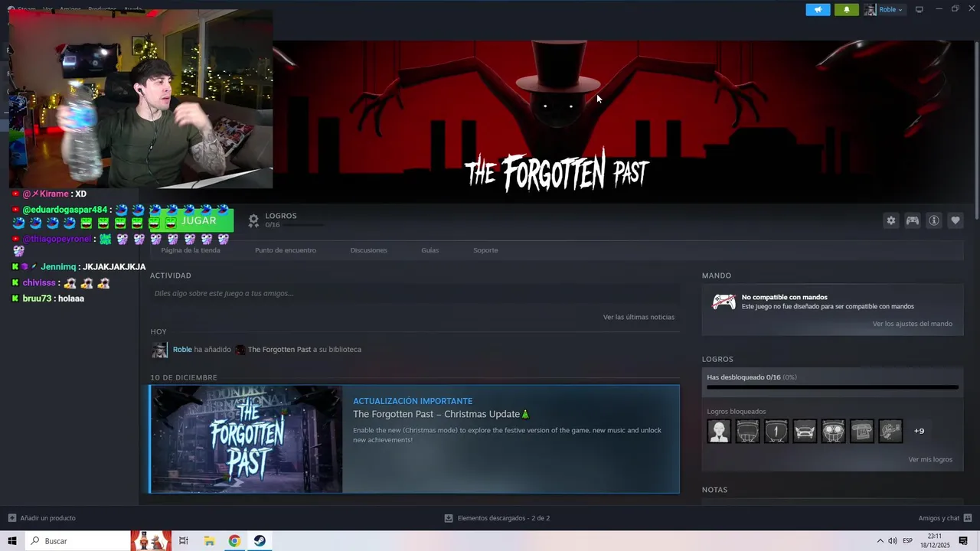Open Ver mis logros link

pos(930,460)
